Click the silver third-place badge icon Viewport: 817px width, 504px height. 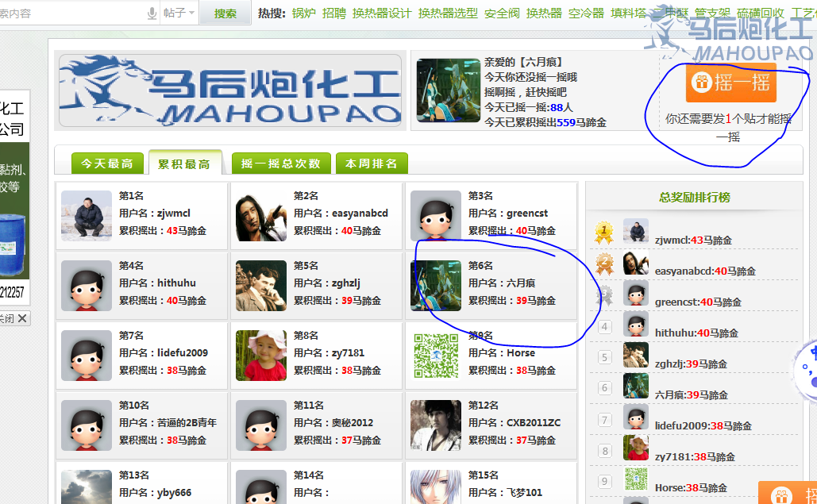coord(604,294)
